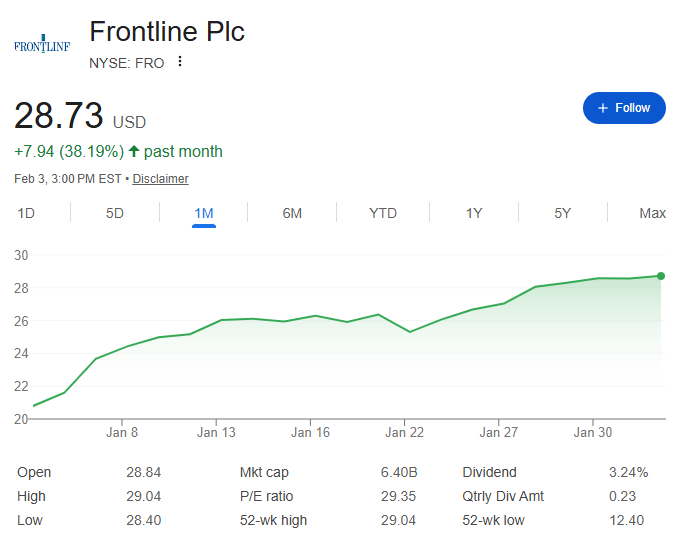The height and width of the screenshot is (548, 678).
Task: Click the High value 29.04 in first column
Action: 144,496
